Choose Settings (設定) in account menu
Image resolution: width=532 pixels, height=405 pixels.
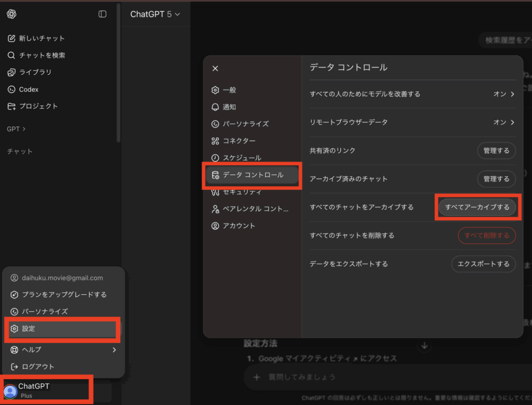(62, 329)
